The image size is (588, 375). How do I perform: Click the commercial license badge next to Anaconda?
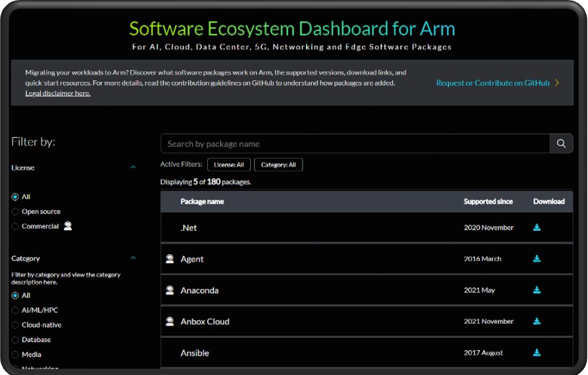click(169, 290)
